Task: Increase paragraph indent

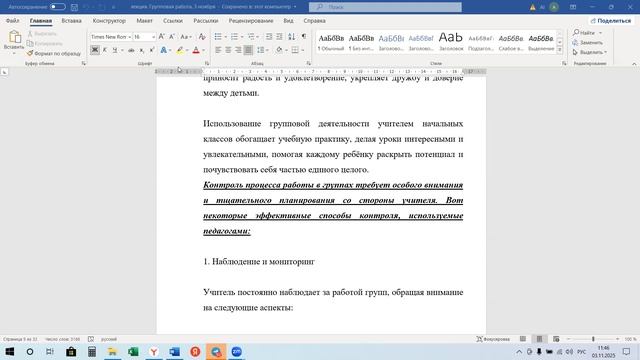Action: pos(279,37)
